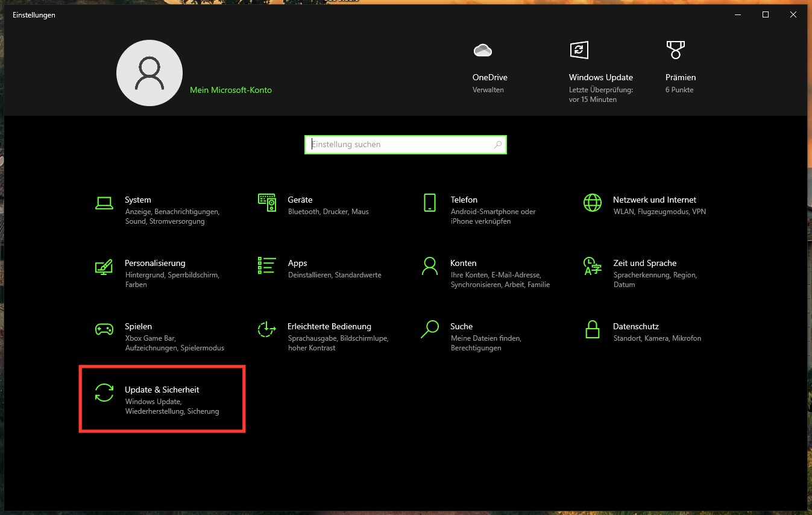Click 'Deinstallieren, Standardwerte' description
The height and width of the screenshot is (515, 812).
pyautogui.click(x=335, y=275)
